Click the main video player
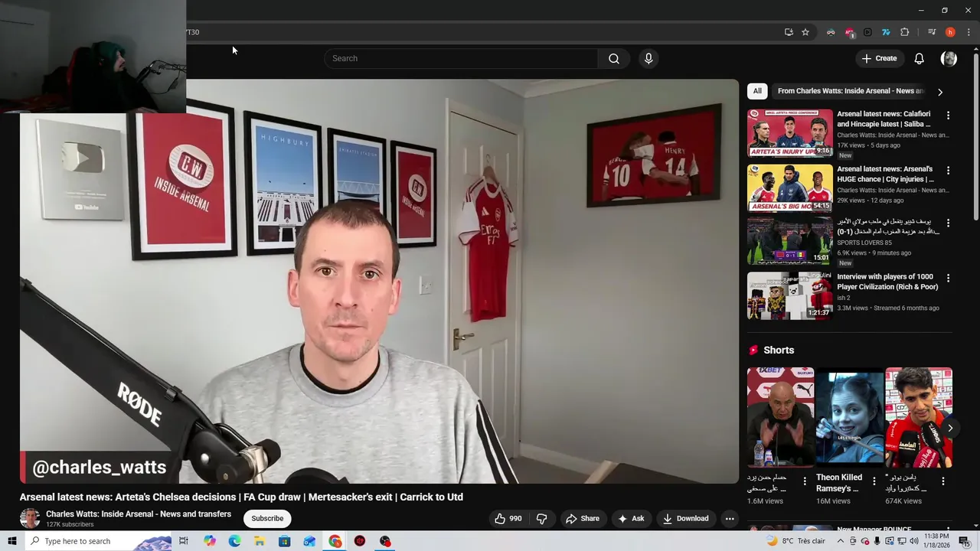 click(379, 282)
